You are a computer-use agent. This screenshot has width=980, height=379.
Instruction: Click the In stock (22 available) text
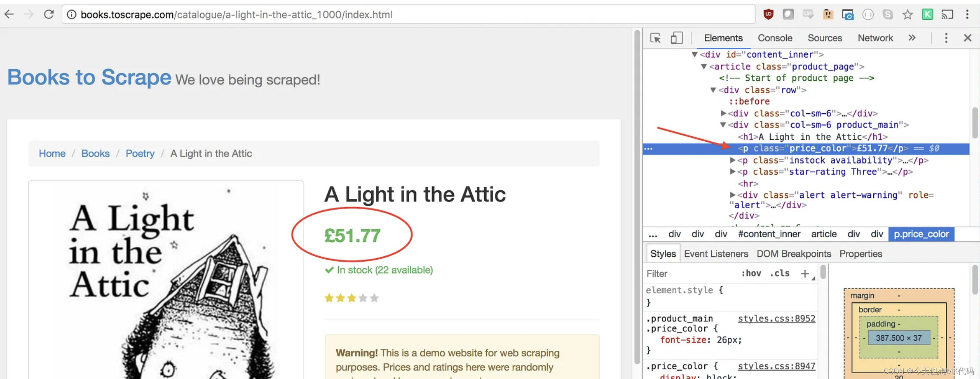(x=385, y=270)
